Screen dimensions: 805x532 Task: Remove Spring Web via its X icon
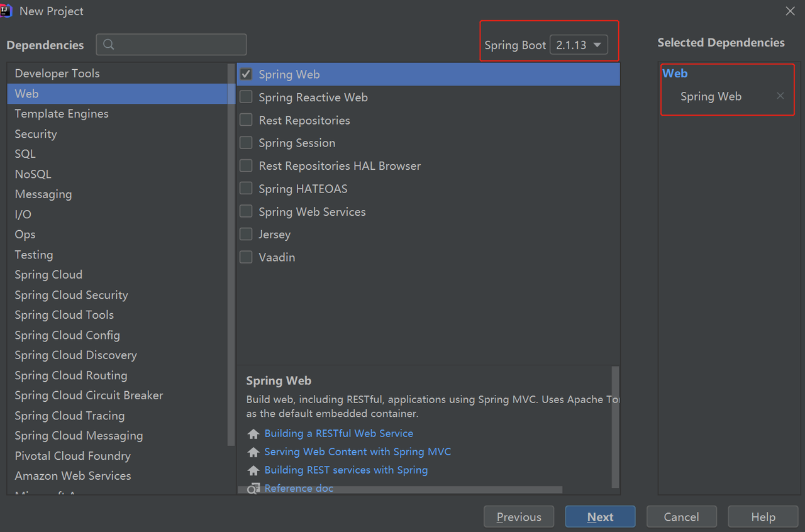[x=780, y=96]
